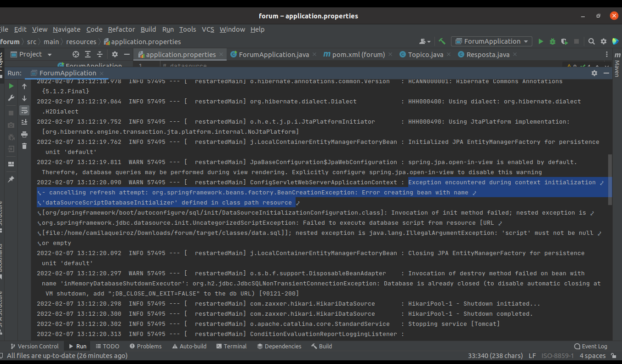This screenshot has width=622, height=364.
Task: Clear all console output with trash icon
Action: click(24, 146)
